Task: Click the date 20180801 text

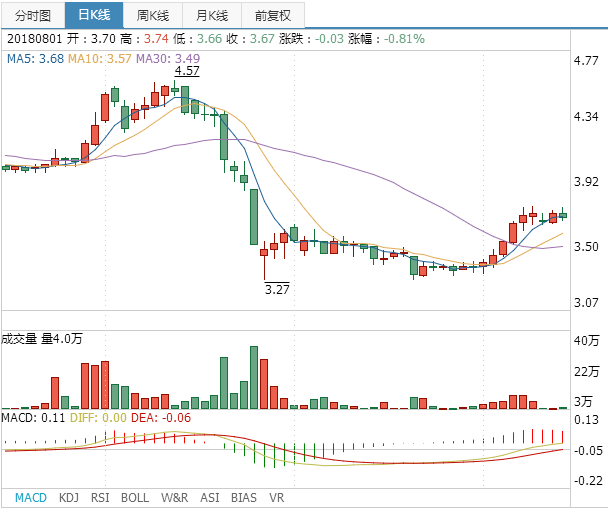Action: (35, 39)
